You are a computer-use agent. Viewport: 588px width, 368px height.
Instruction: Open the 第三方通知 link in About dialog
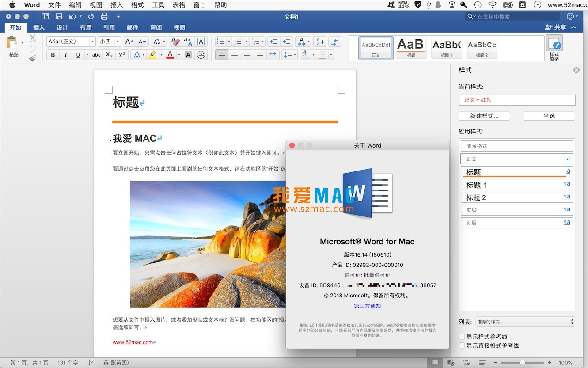tap(367, 306)
